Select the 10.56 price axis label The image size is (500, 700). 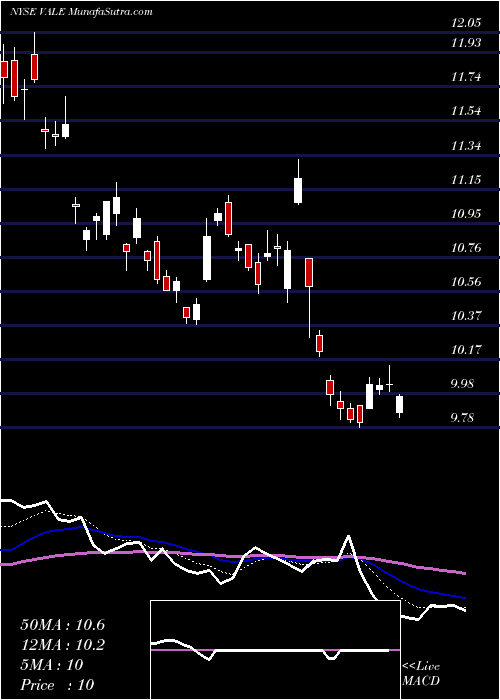click(x=466, y=282)
